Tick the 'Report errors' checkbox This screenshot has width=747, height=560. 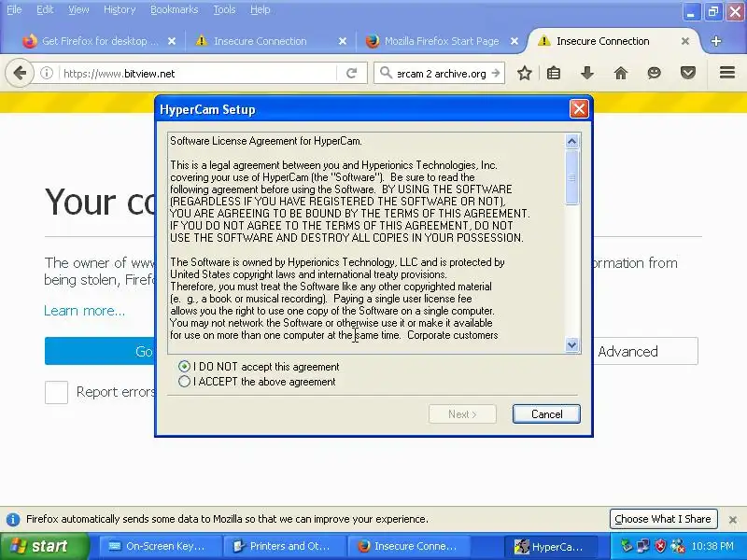tap(56, 392)
